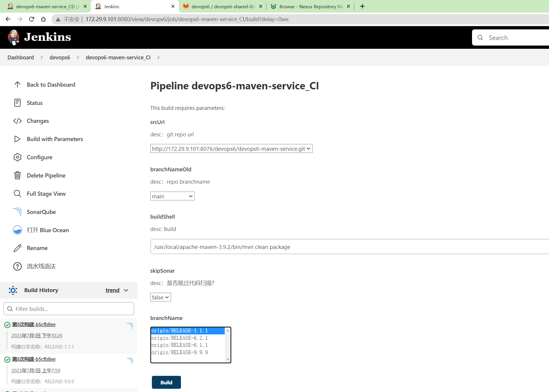This screenshot has height=392, width=549.
Task: Click the browser home icon
Action: (x=43, y=19)
